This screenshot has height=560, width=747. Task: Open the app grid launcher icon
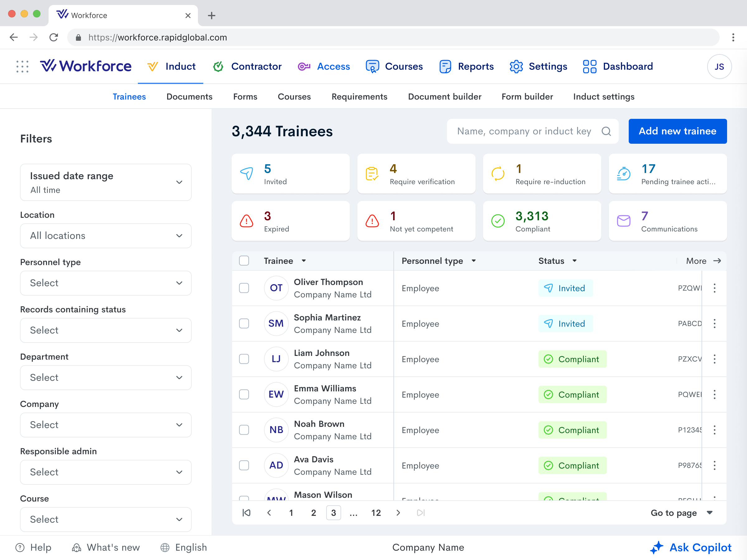click(22, 67)
